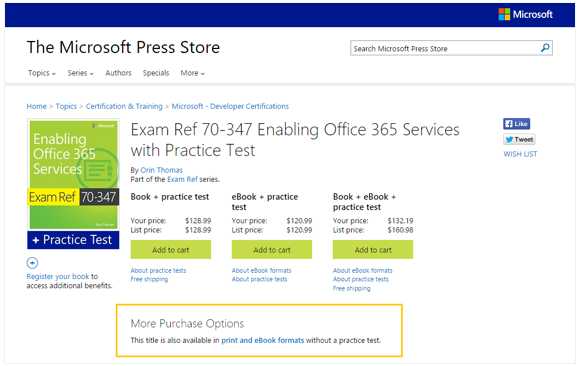Open the More dropdown menu
The height and width of the screenshot is (366, 580).
[192, 73]
